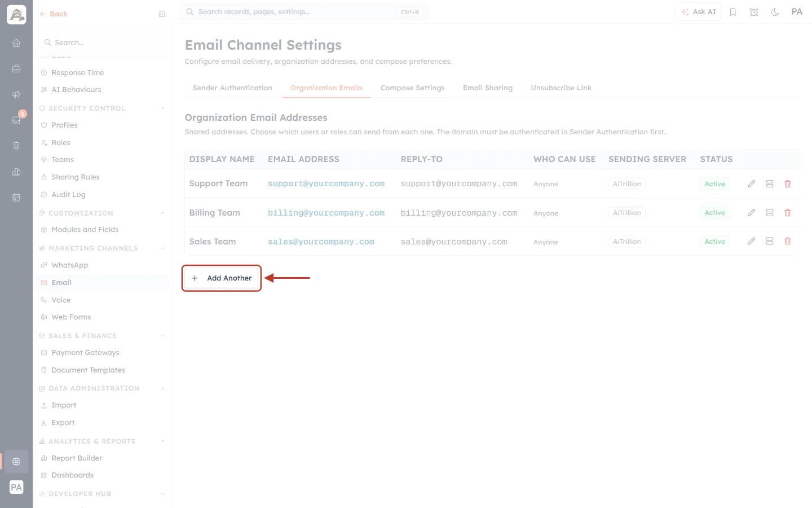
Task: Open the support@yourcompany.com email address link
Action: [x=326, y=184]
